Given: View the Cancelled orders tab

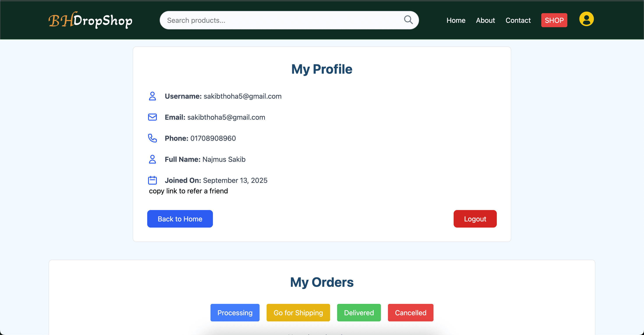Looking at the screenshot, I should 410,312.
